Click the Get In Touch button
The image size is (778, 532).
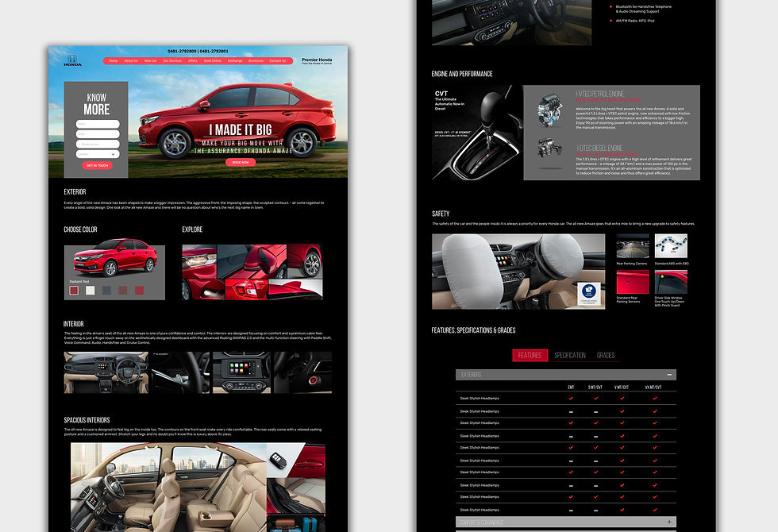(97, 165)
